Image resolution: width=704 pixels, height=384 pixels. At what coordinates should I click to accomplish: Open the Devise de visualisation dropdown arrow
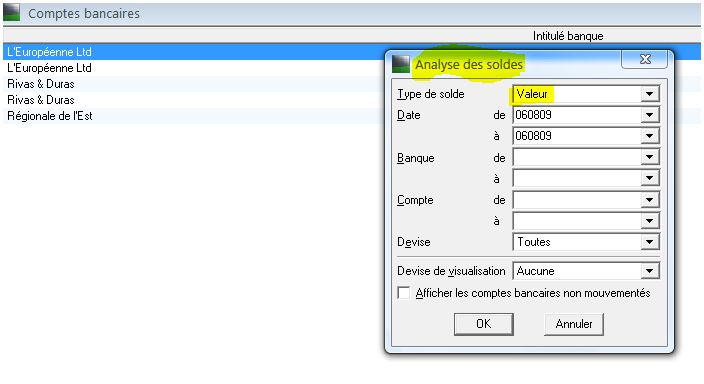(650, 271)
